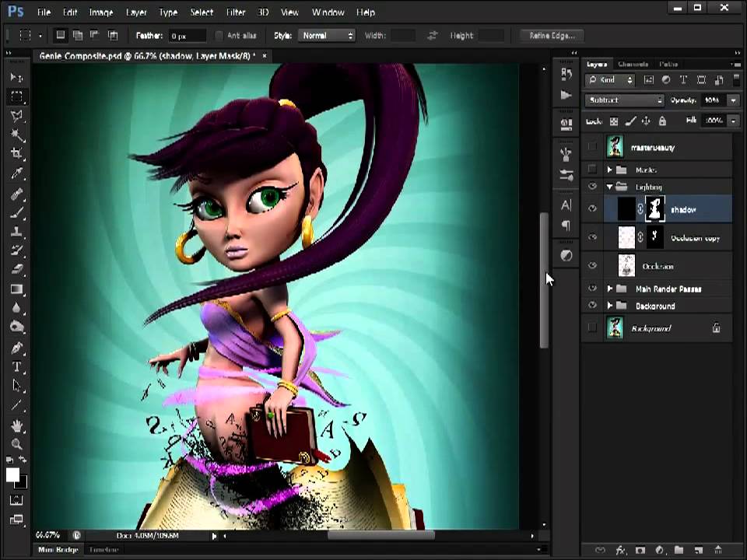Select the Polygonal Lasso tool
Viewport: 747px width, 560px height.
[16, 116]
